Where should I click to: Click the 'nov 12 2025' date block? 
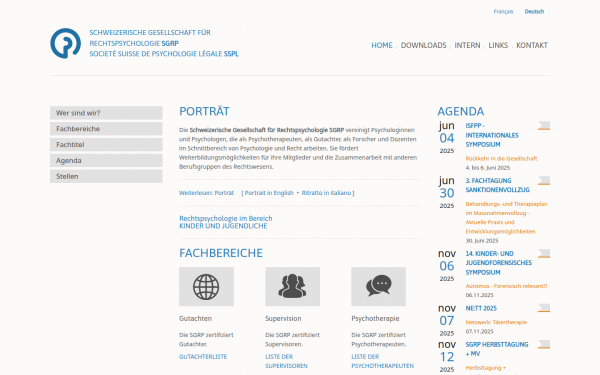tap(447, 356)
